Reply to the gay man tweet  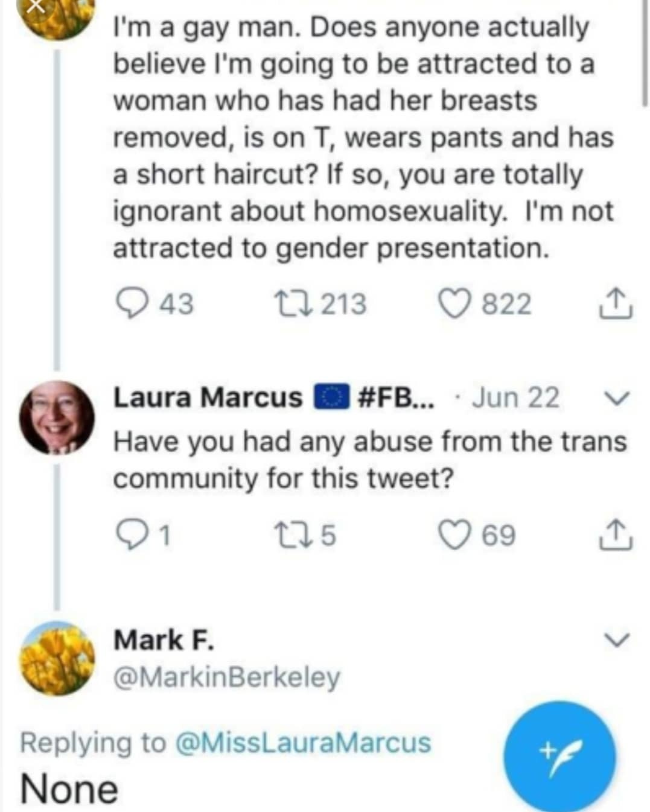click(129, 303)
